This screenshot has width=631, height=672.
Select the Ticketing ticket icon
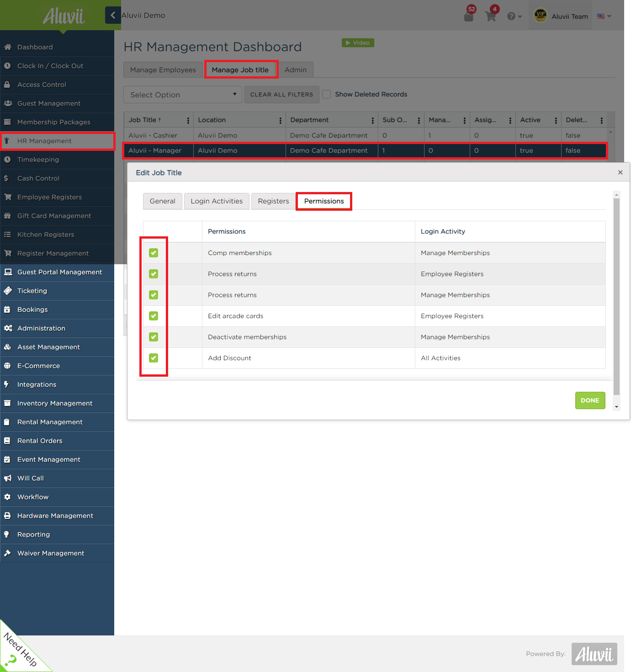[x=8, y=291]
